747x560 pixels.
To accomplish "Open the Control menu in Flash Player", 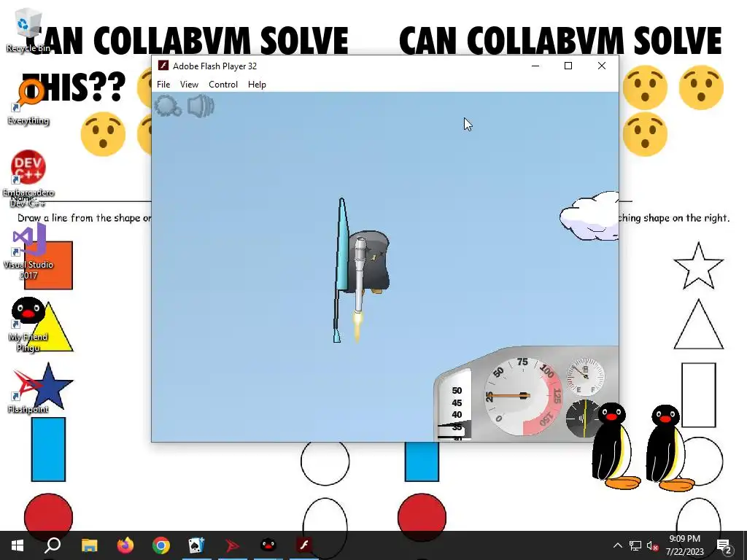I will tap(223, 85).
